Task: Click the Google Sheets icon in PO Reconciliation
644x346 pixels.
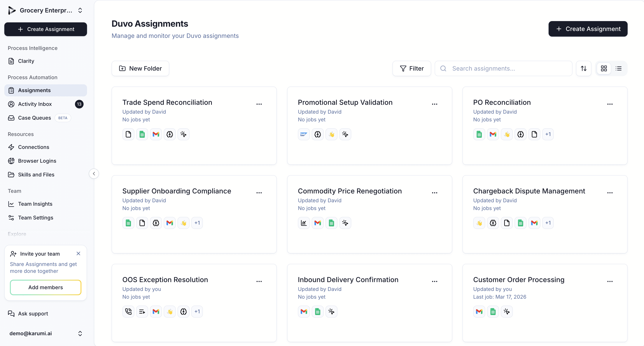Action: tap(479, 134)
